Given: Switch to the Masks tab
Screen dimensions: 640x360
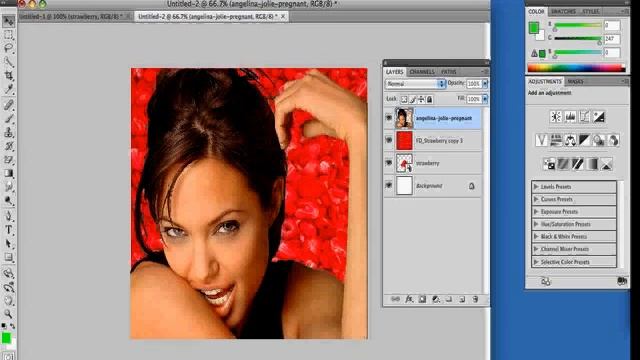Looking at the screenshot, I should 576,81.
